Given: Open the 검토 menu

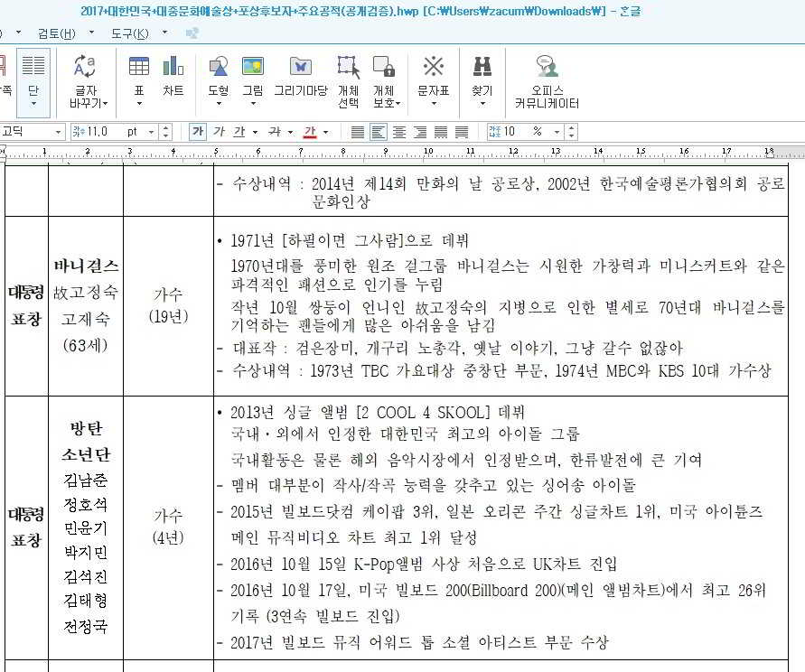Looking at the screenshot, I should tap(56, 33).
